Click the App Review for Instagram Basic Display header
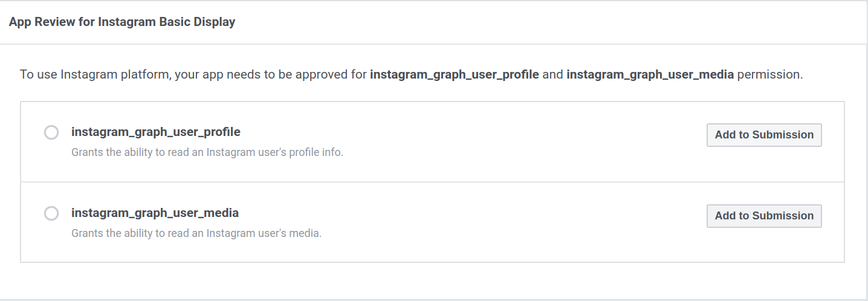The height and width of the screenshot is (301, 868). 122,22
